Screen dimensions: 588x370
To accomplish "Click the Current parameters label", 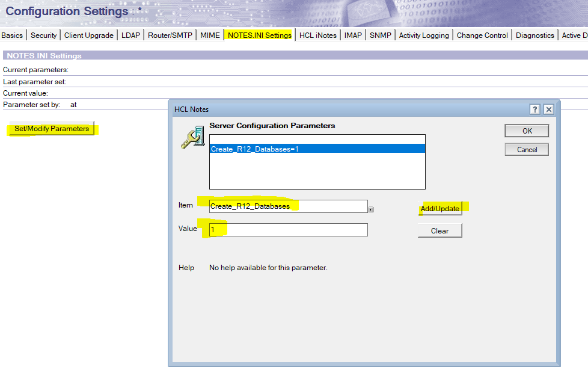I will coord(35,70).
